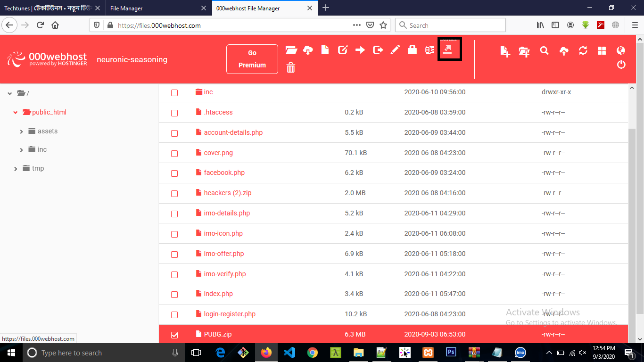Expand the tmp folder in the tree
The width and height of the screenshot is (644, 362).
tap(16, 169)
